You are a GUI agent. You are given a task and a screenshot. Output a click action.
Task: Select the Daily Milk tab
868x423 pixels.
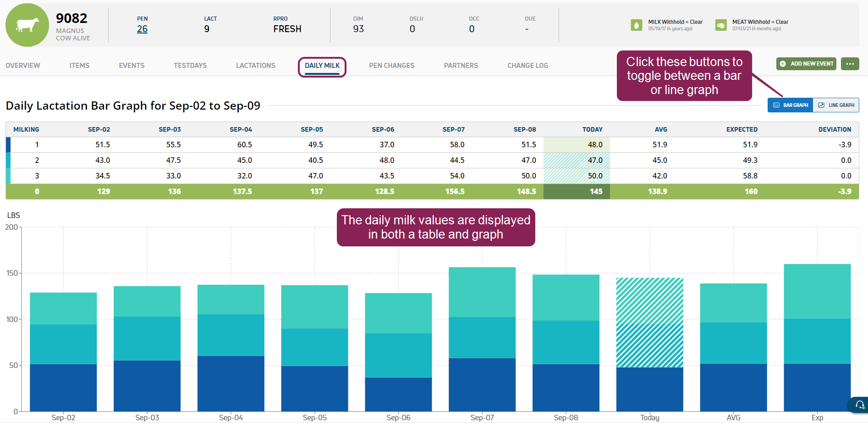click(322, 66)
